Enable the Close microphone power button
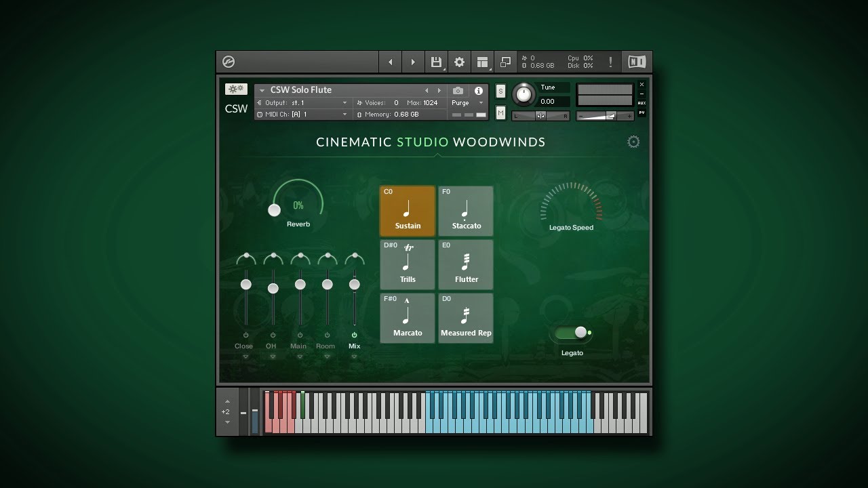868x488 pixels. point(245,335)
